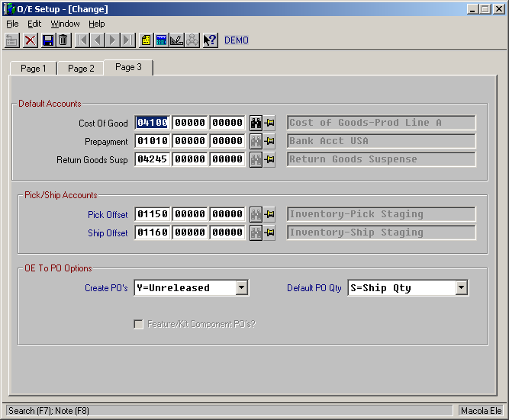The width and height of the screenshot is (509, 420).
Task: Click the pin icon for Ship Offset
Action: tap(269, 232)
